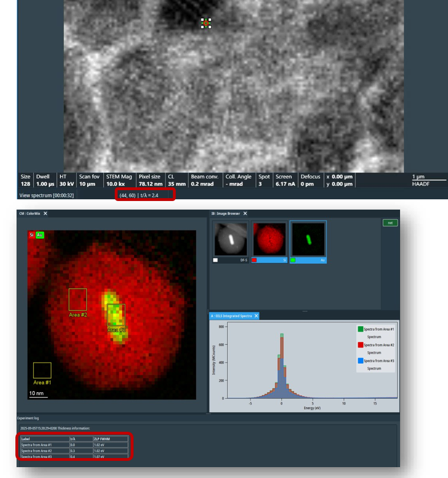
Task: Click the green button in Image Browser corner
Action: [390, 223]
